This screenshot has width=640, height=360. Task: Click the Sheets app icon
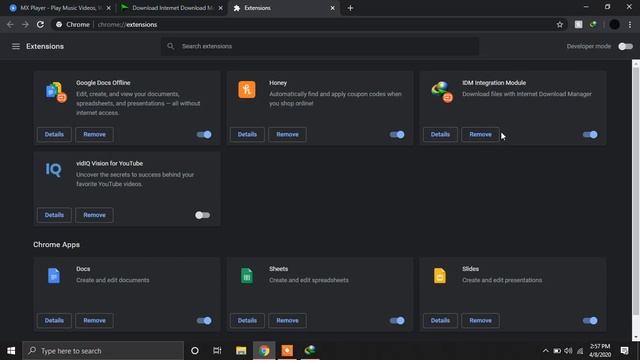[247, 276]
